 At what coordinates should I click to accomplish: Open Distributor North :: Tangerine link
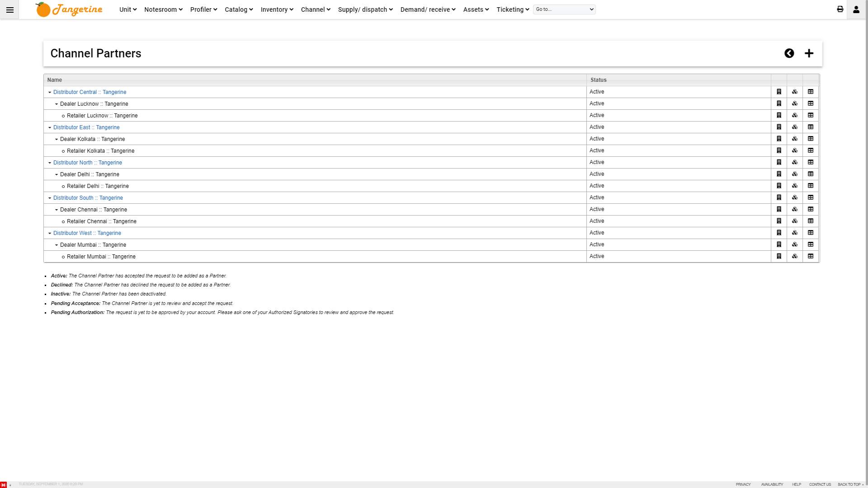click(88, 163)
